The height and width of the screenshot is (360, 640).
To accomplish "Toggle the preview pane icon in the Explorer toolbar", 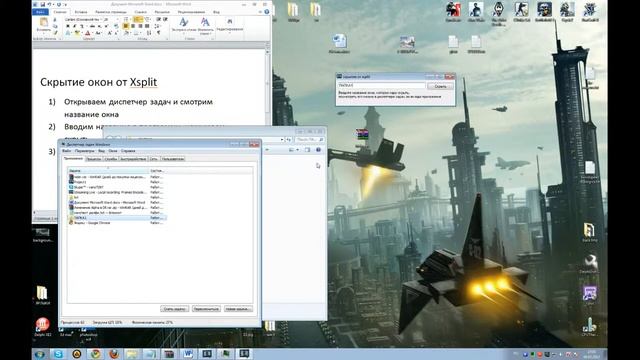I will click(307, 150).
